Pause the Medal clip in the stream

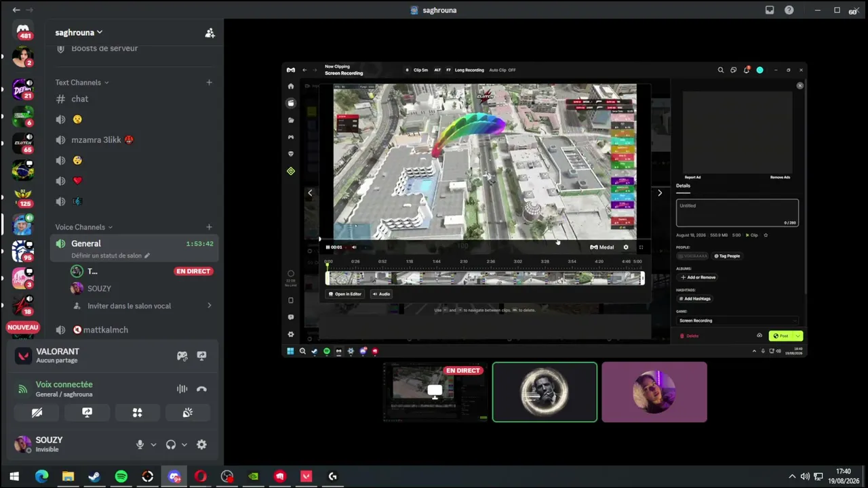click(x=328, y=247)
